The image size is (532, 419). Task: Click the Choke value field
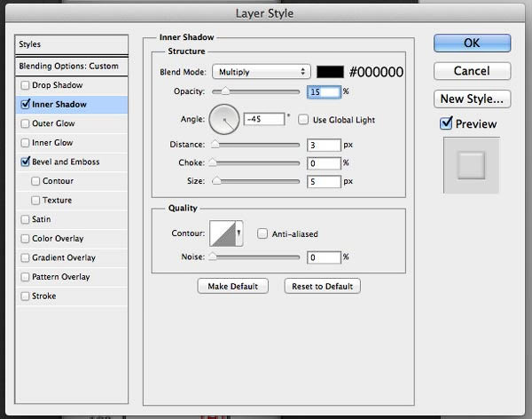(324, 163)
